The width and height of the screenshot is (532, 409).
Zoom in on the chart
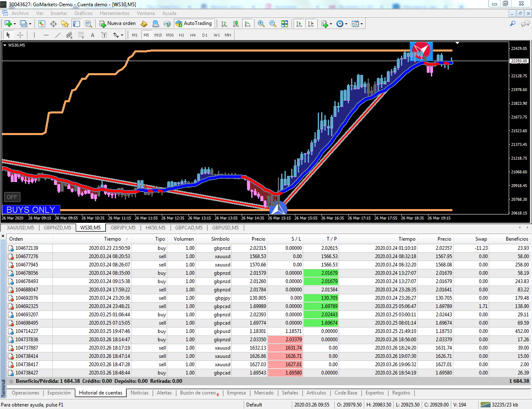pyautogui.click(x=261, y=24)
